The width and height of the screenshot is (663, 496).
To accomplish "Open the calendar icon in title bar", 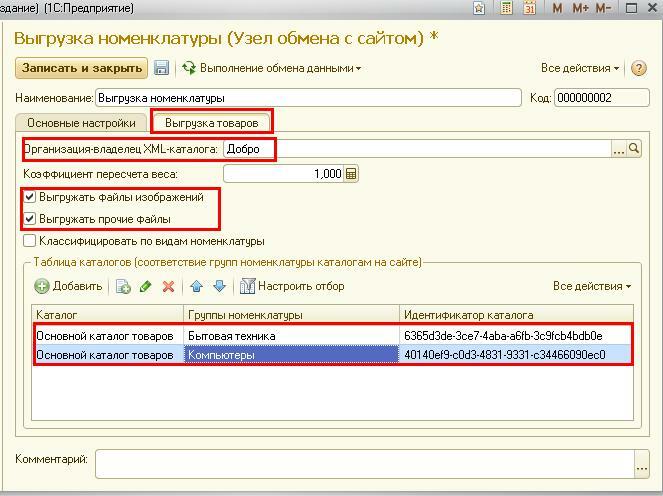I will [x=529, y=8].
